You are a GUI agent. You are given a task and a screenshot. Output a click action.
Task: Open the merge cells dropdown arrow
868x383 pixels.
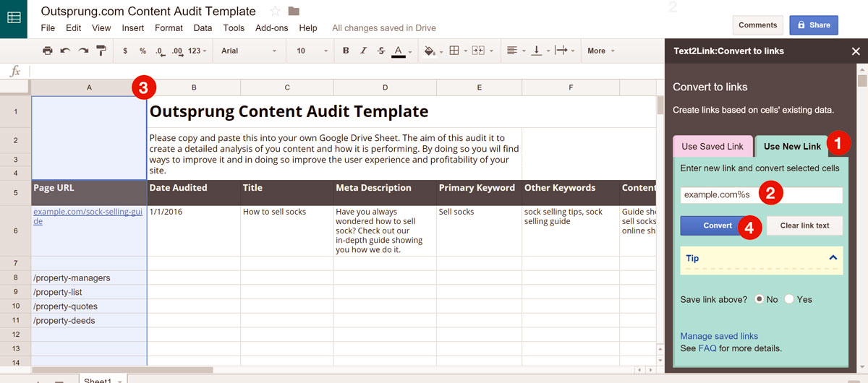pyautogui.click(x=491, y=51)
